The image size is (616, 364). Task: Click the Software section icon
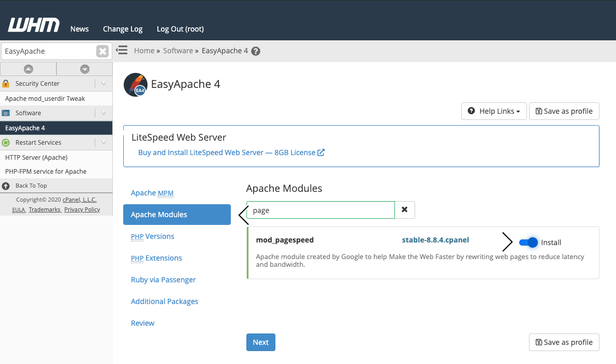pyautogui.click(x=6, y=113)
